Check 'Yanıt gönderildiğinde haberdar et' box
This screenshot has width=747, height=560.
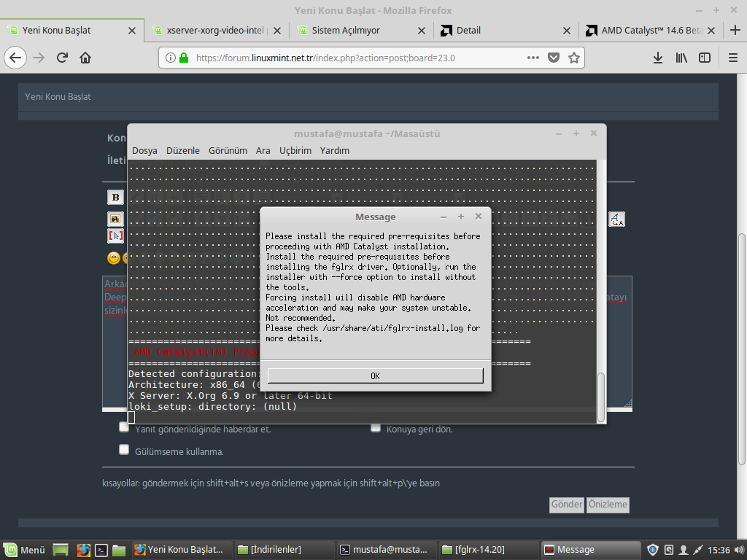[x=124, y=427]
